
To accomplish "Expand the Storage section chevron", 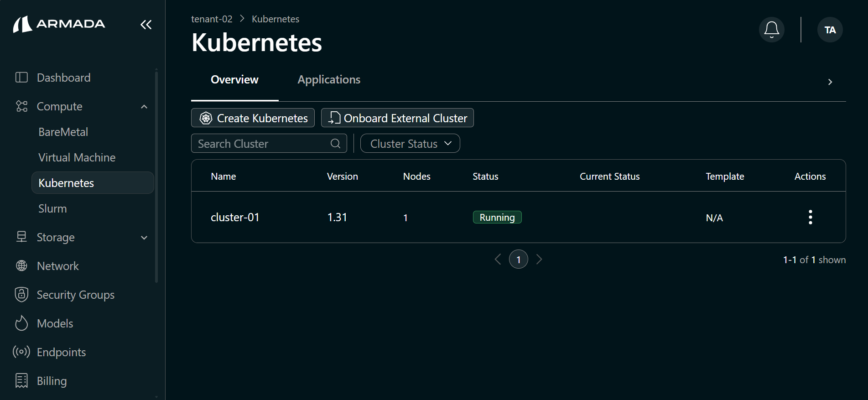I will click(144, 238).
